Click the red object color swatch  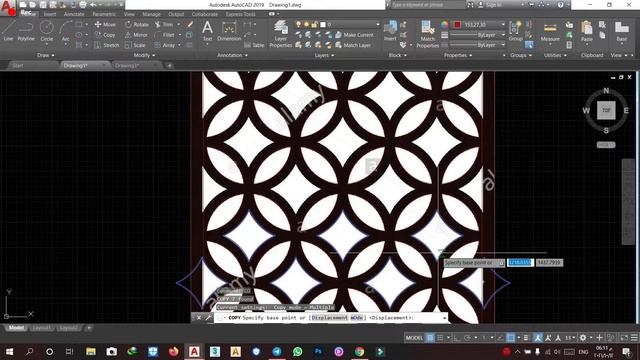point(457,24)
